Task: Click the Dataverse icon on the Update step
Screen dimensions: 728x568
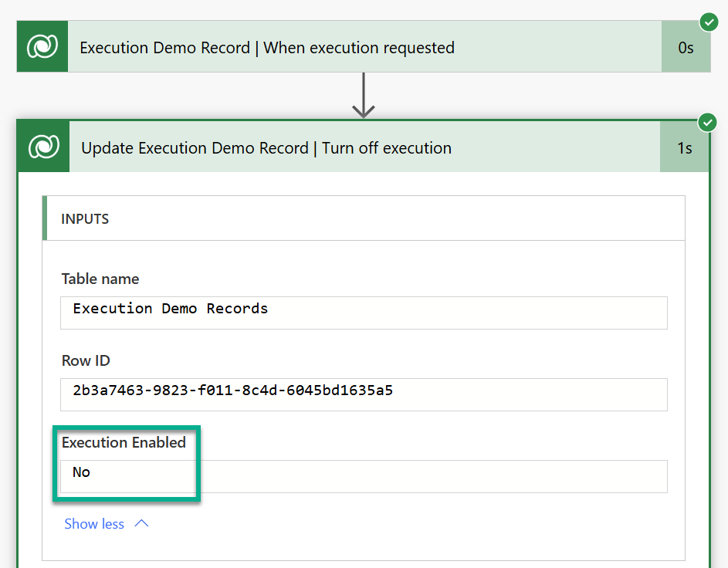Action: pyautogui.click(x=44, y=147)
